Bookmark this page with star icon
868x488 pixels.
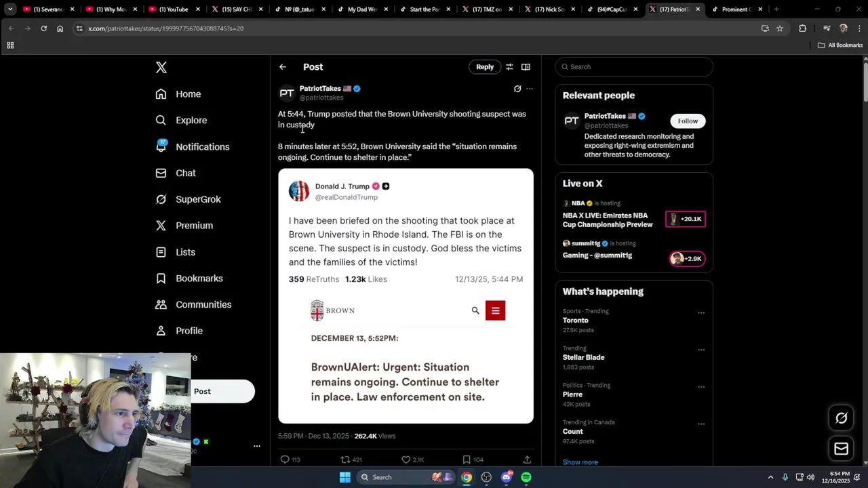(x=780, y=28)
